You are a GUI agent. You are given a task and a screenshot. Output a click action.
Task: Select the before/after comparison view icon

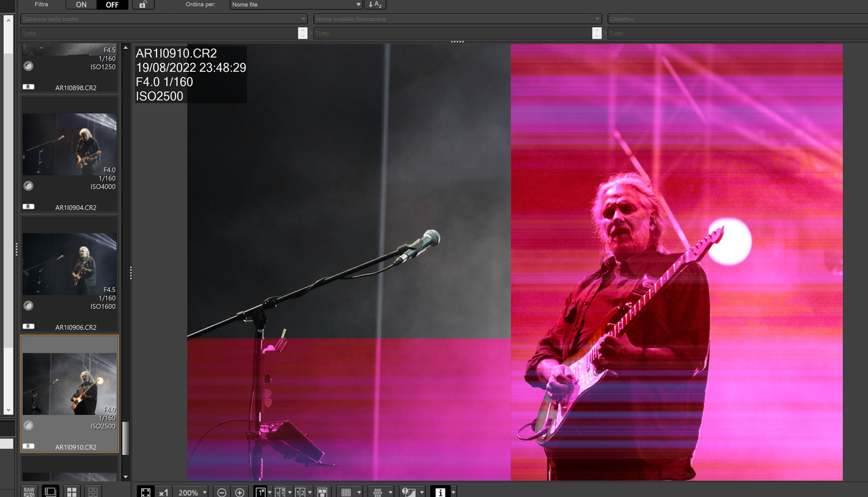pyautogui.click(x=280, y=492)
